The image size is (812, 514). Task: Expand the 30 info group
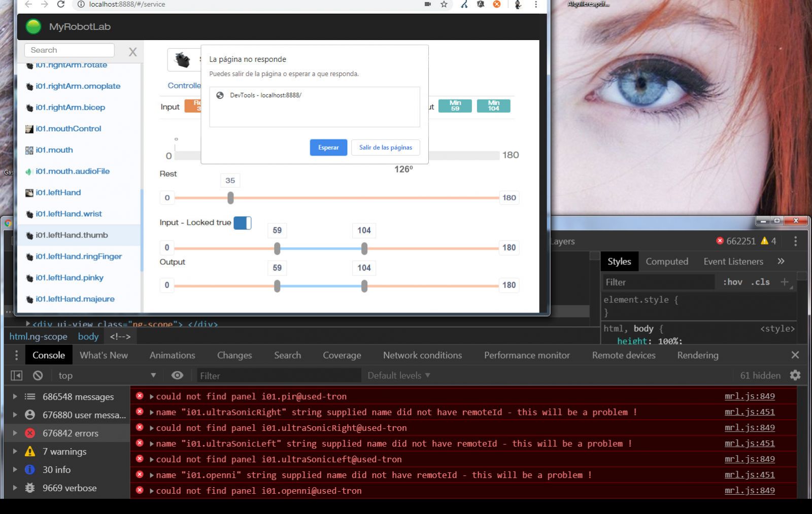[x=15, y=470]
